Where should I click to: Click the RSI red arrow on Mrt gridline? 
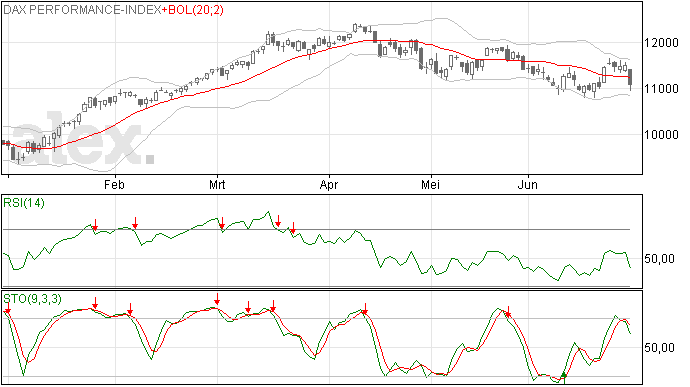coord(222,223)
